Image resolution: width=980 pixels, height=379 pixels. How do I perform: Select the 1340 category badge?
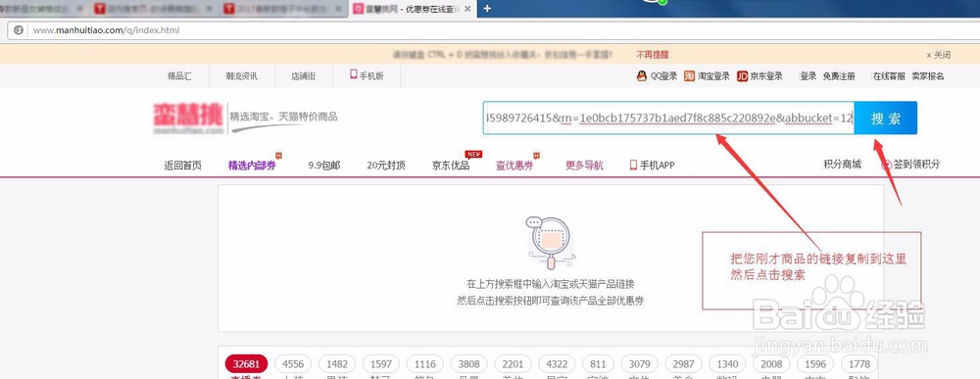[x=727, y=364]
